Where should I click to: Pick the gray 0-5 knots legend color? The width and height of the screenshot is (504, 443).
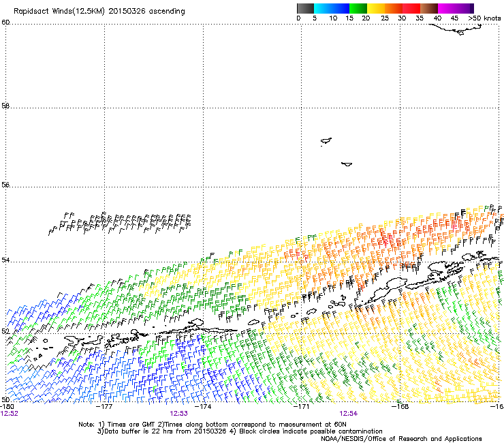pos(305,8)
